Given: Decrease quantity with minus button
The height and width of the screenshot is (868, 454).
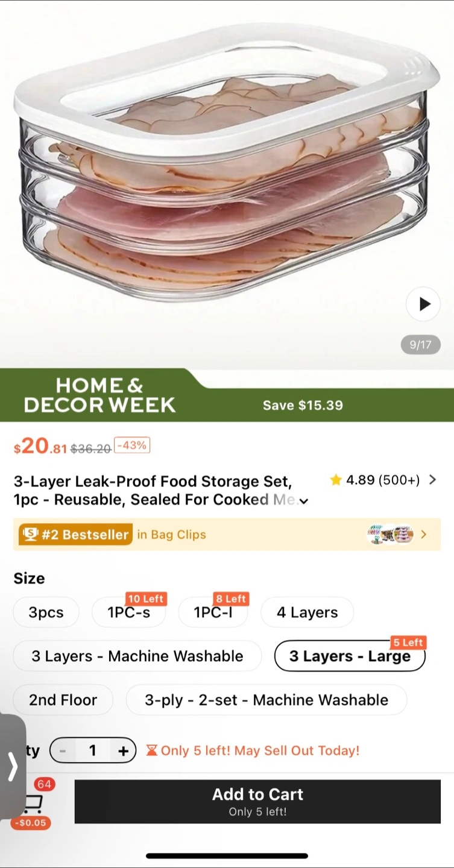Looking at the screenshot, I should 63,751.
